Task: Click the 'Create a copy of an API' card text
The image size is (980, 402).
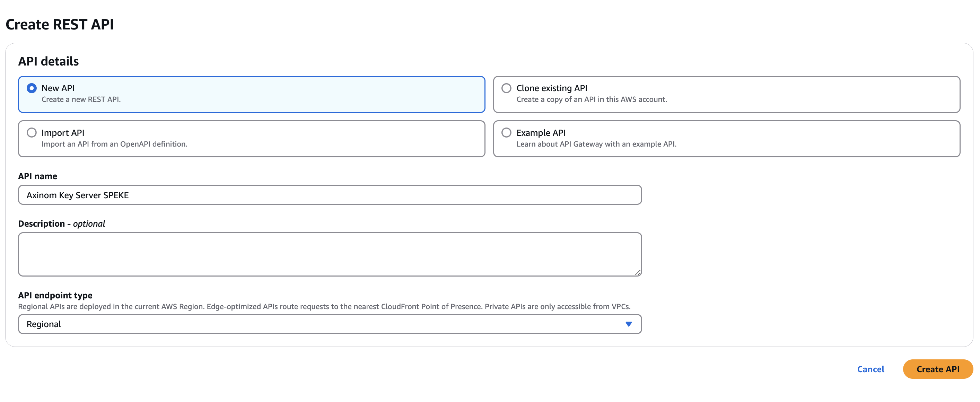Action: pos(591,100)
